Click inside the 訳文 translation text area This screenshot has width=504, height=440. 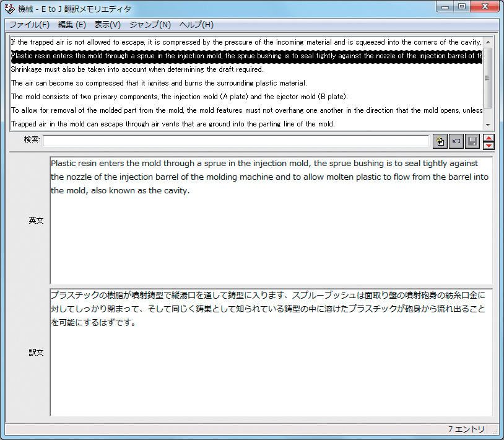(x=271, y=372)
